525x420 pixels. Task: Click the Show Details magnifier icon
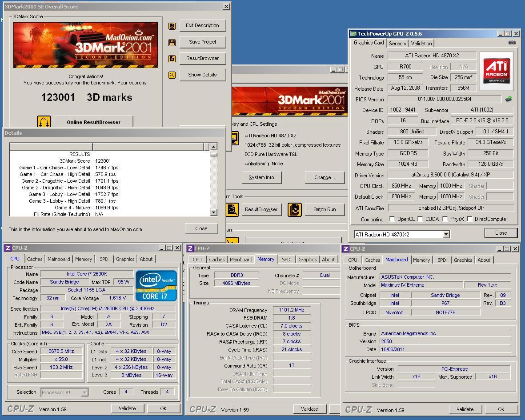pos(172,75)
